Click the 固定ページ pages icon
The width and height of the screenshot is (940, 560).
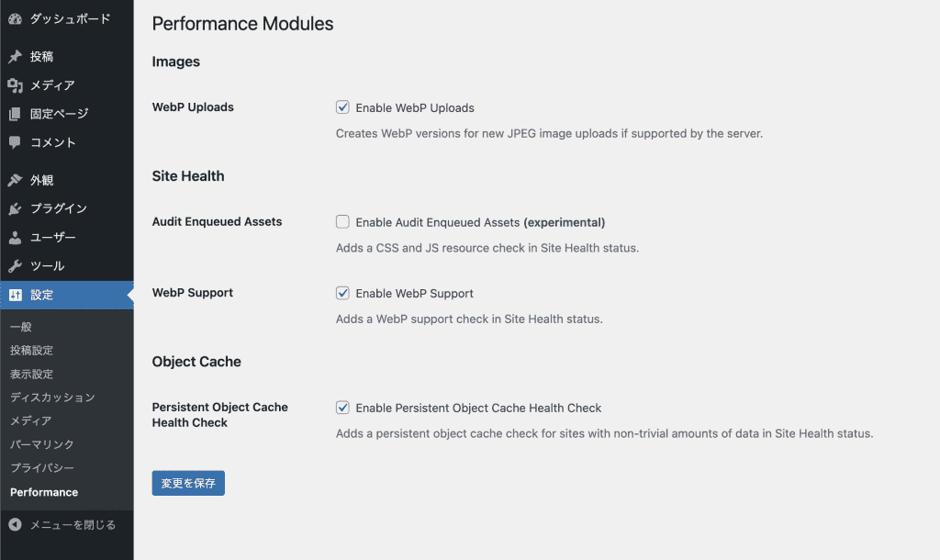coord(15,114)
